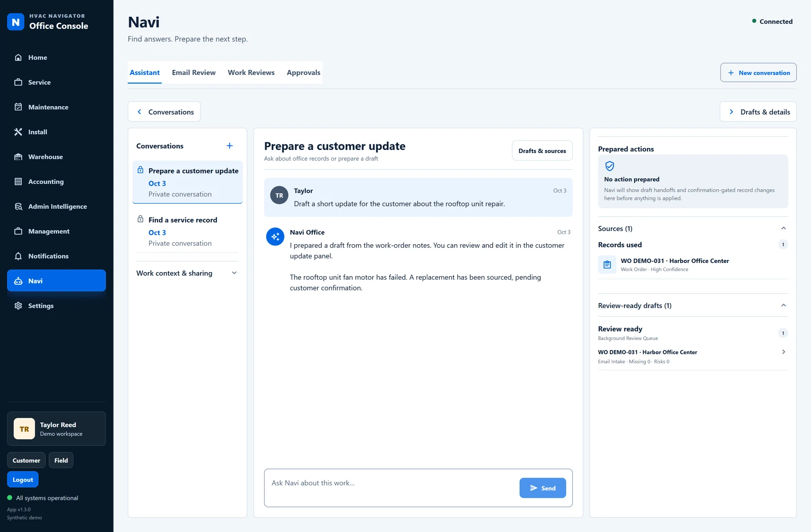
Task: Start a New conversation
Action: [758, 72]
